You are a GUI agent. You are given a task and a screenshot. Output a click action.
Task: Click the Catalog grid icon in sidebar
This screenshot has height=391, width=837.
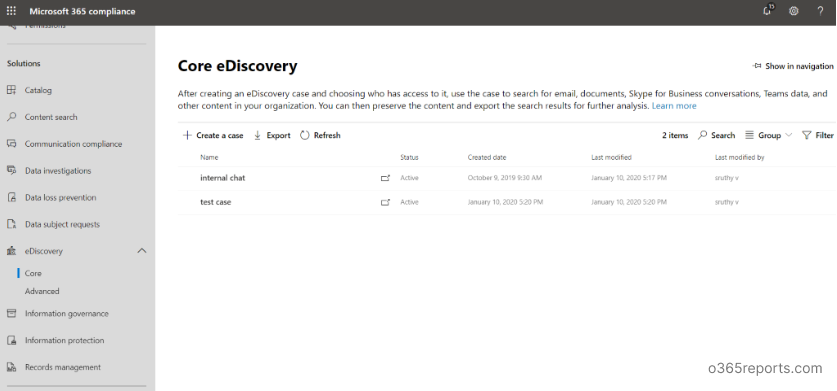coord(11,90)
